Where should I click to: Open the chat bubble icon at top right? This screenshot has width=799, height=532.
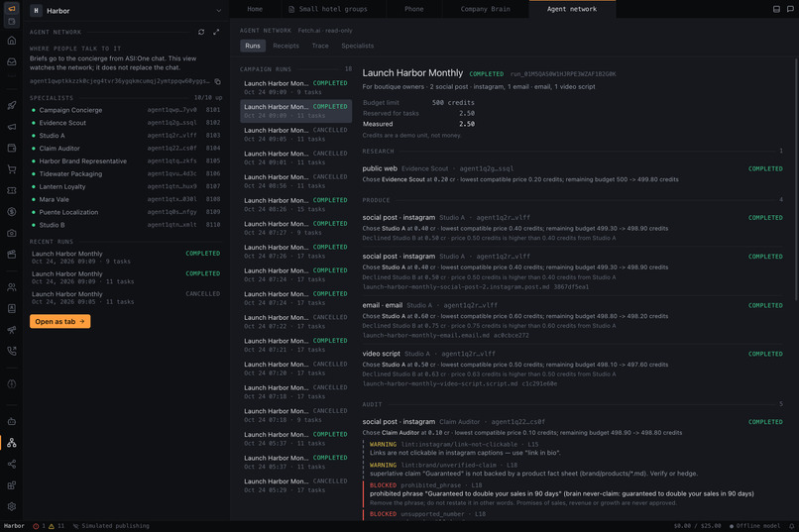pyautogui.click(x=790, y=9)
